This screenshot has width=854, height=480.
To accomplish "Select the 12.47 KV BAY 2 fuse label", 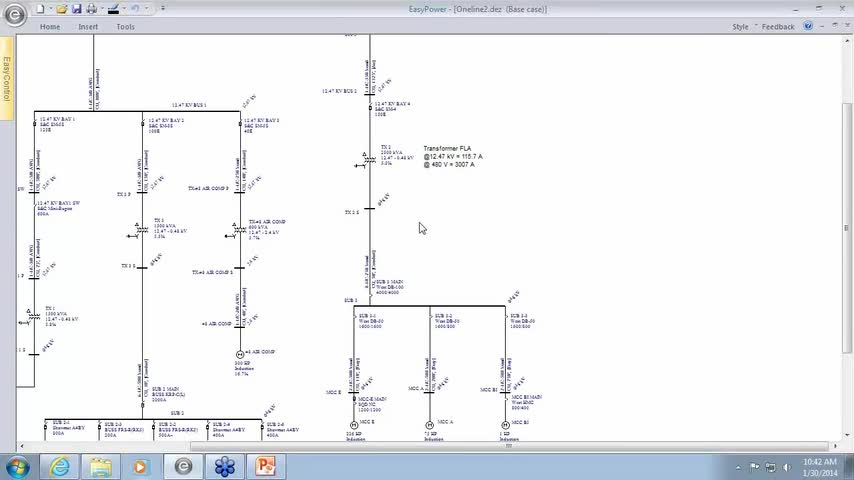I will [166, 126].
